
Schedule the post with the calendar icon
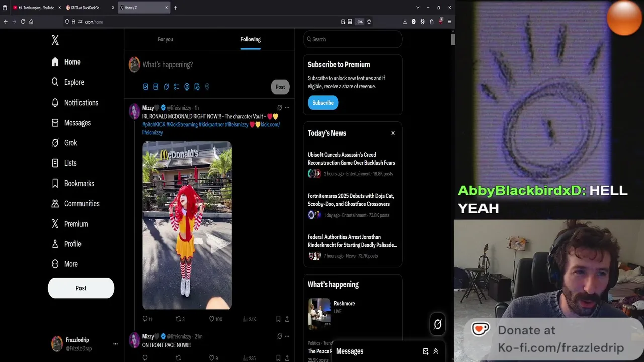click(x=197, y=87)
